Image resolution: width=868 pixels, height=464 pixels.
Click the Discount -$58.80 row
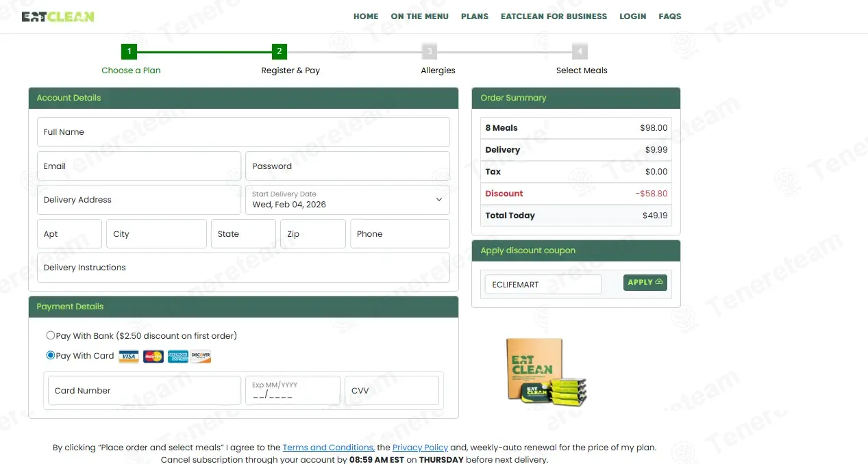point(576,194)
